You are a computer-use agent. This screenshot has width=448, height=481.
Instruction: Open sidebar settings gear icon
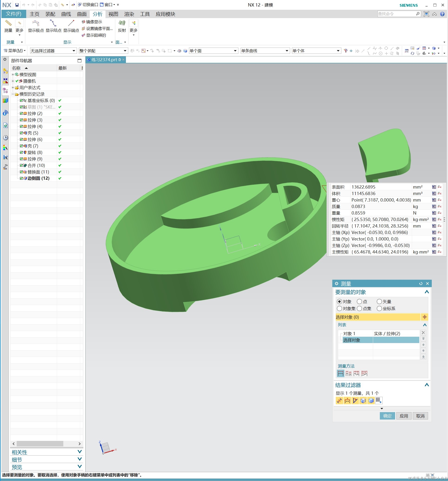[x=5, y=59]
